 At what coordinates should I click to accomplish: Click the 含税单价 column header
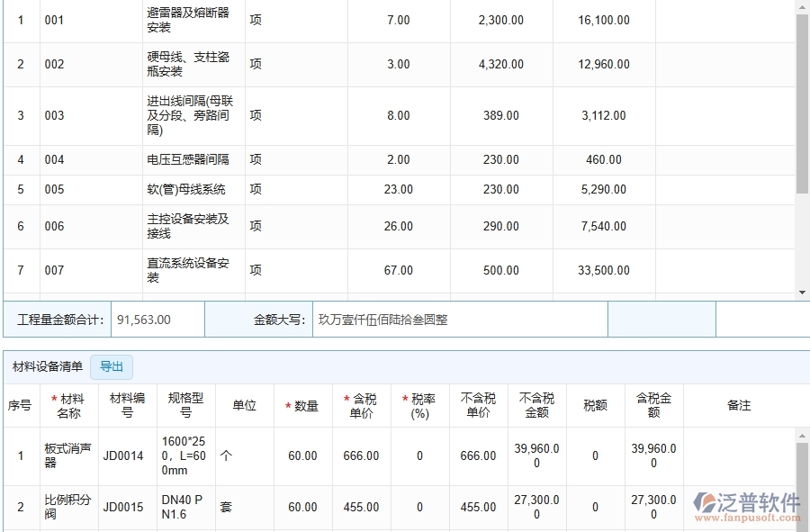361,406
